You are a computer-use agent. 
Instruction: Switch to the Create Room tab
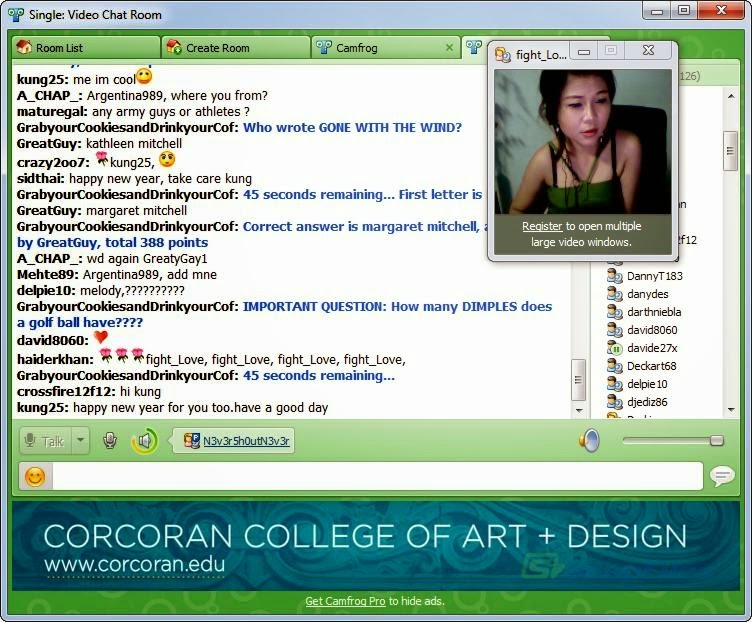coord(236,47)
